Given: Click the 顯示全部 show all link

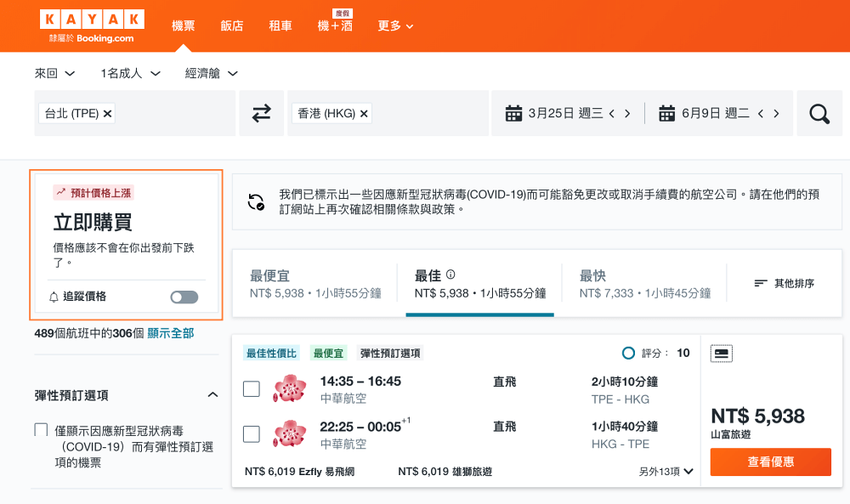Looking at the screenshot, I should [171, 333].
